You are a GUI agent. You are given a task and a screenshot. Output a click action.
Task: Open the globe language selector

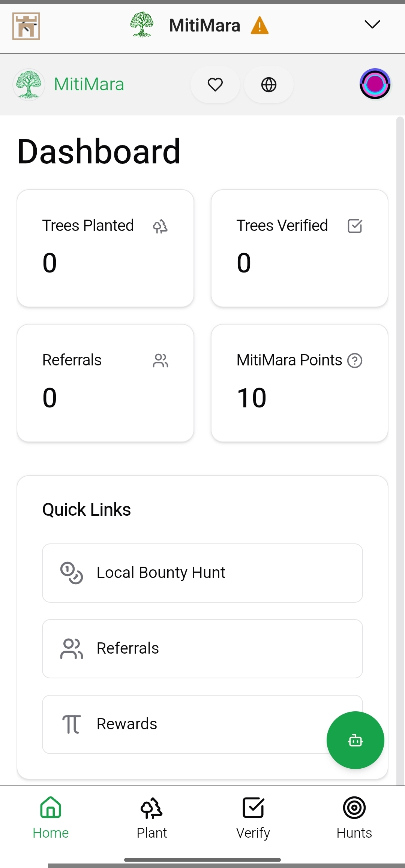(x=268, y=85)
